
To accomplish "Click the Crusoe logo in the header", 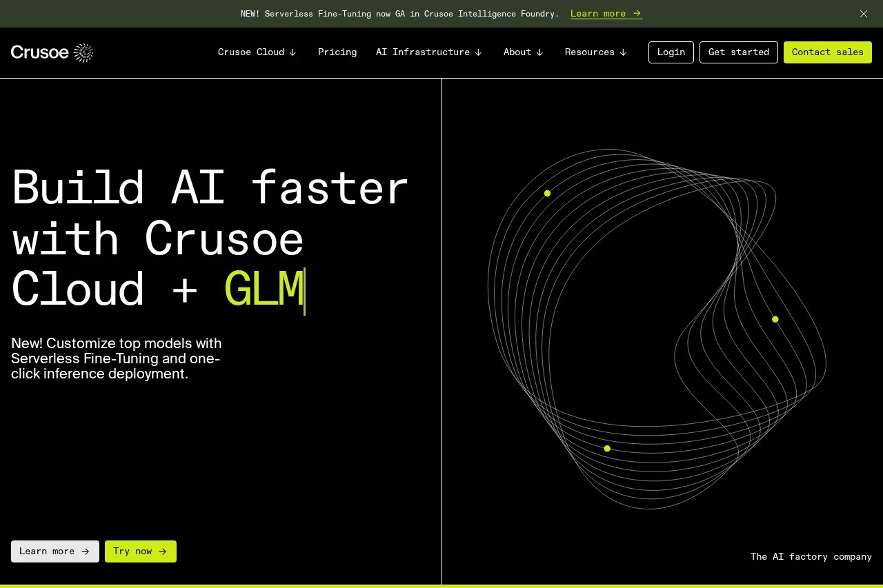I will [52, 52].
